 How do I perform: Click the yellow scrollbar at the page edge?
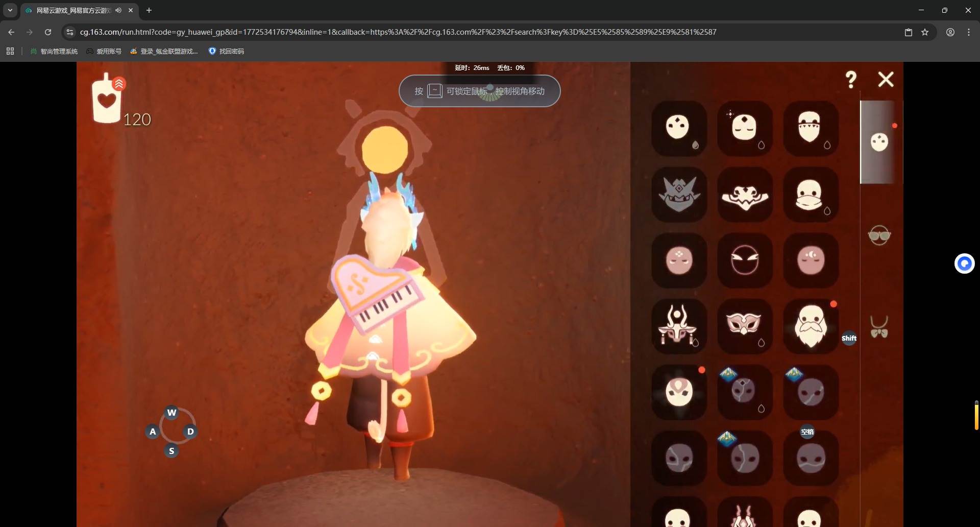976,416
